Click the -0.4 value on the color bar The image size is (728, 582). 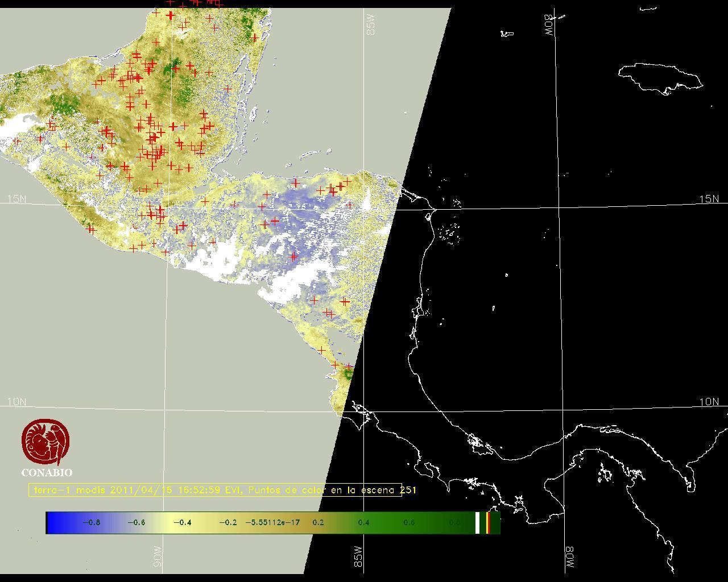182,522
